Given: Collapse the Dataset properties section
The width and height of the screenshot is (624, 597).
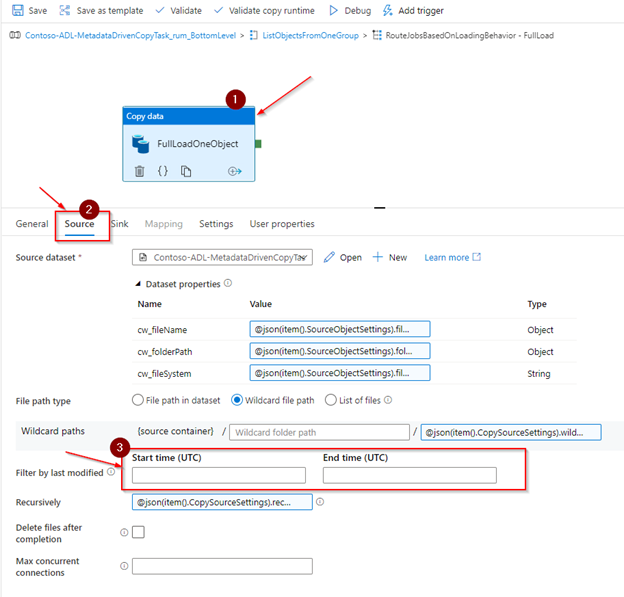Looking at the screenshot, I should tap(138, 284).
